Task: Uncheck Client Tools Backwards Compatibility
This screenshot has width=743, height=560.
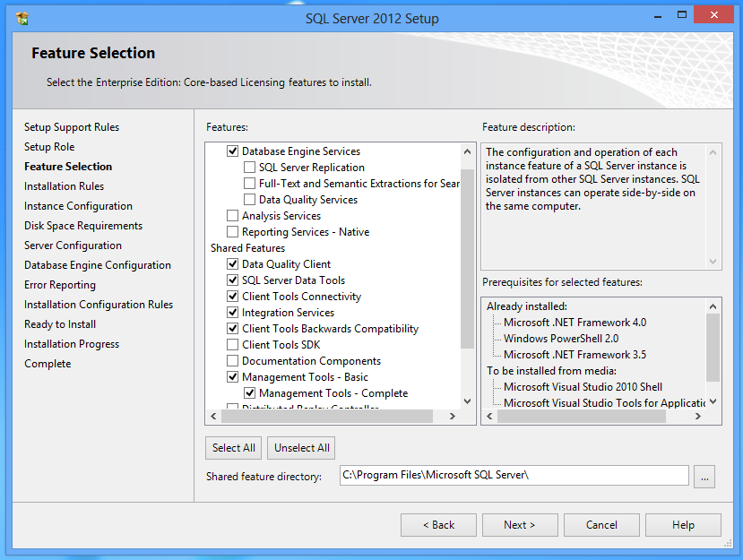Action: (232, 328)
